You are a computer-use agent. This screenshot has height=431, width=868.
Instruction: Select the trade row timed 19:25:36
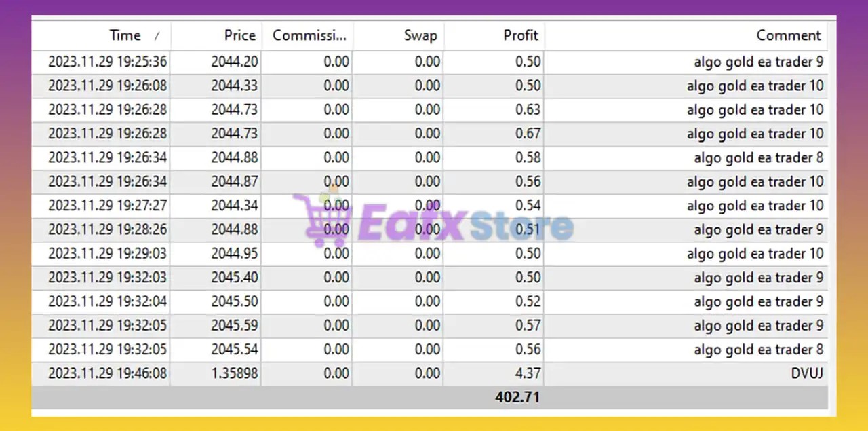coord(107,62)
